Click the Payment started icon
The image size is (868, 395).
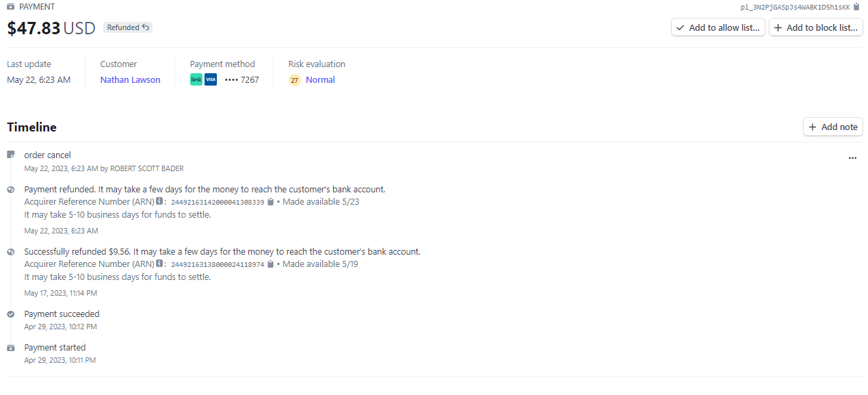tap(11, 348)
